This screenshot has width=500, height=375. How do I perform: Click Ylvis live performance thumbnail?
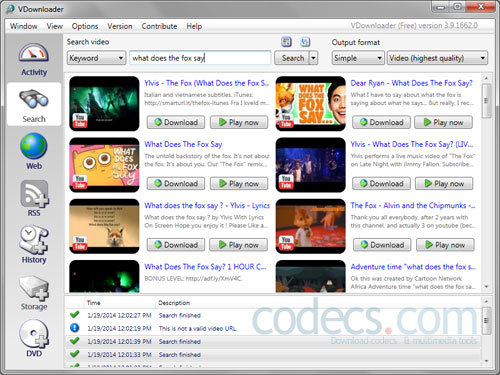click(311, 165)
